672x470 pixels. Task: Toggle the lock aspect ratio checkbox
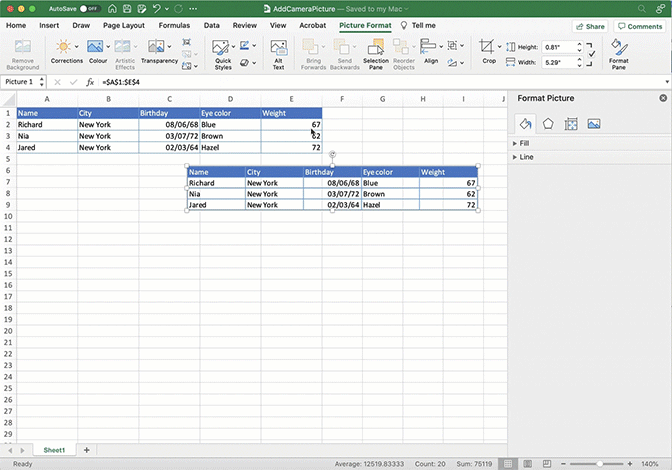(x=591, y=54)
